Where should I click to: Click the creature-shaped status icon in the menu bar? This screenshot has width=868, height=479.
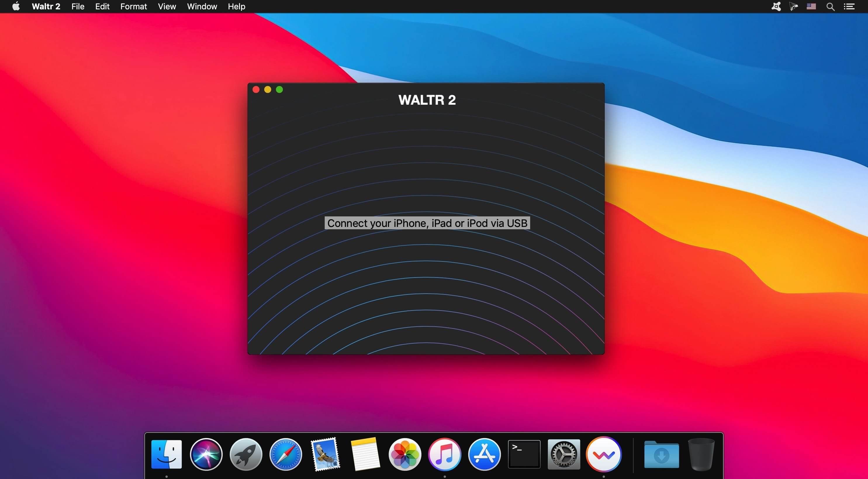pos(776,6)
